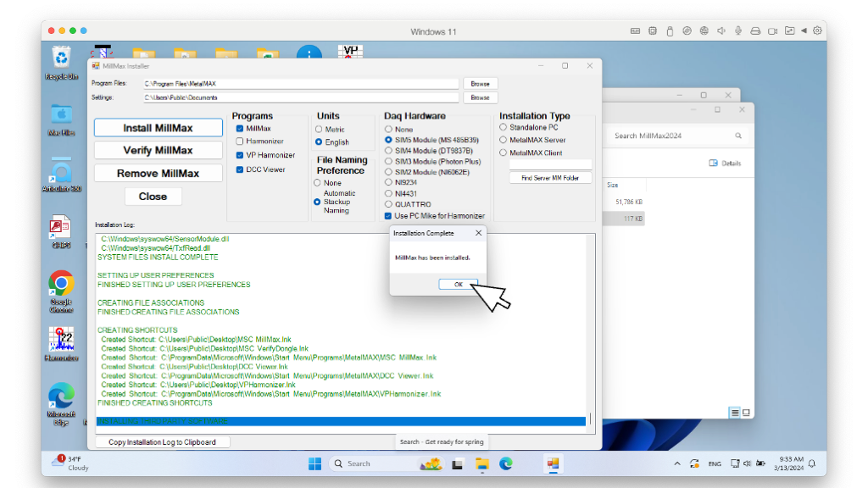Select SIM3 Module (Photon Plus)
Viewport: 868px width, 488px height.
tap(388, 162)
